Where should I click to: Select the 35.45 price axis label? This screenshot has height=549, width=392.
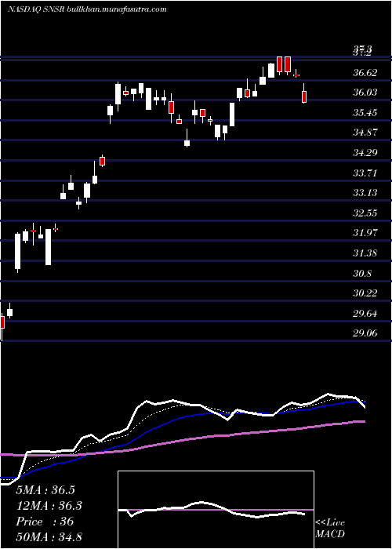click(x=365, y=113)
